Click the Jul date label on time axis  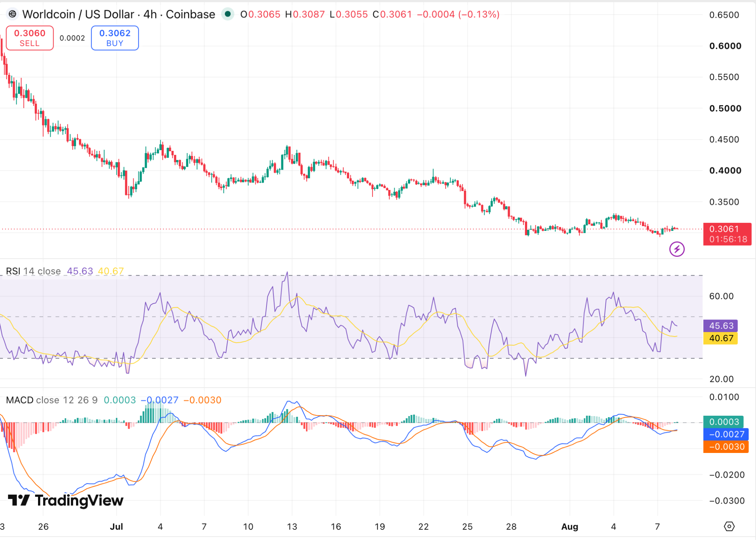(116, 526)
